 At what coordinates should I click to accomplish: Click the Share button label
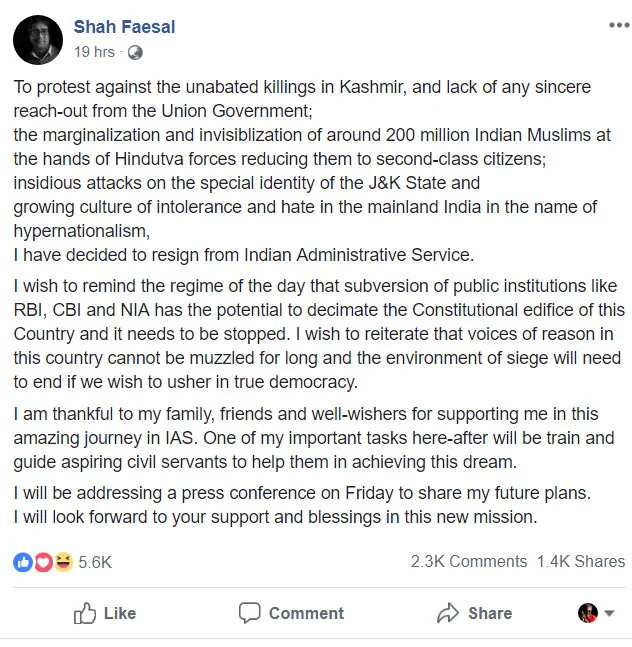coord(490,613)
